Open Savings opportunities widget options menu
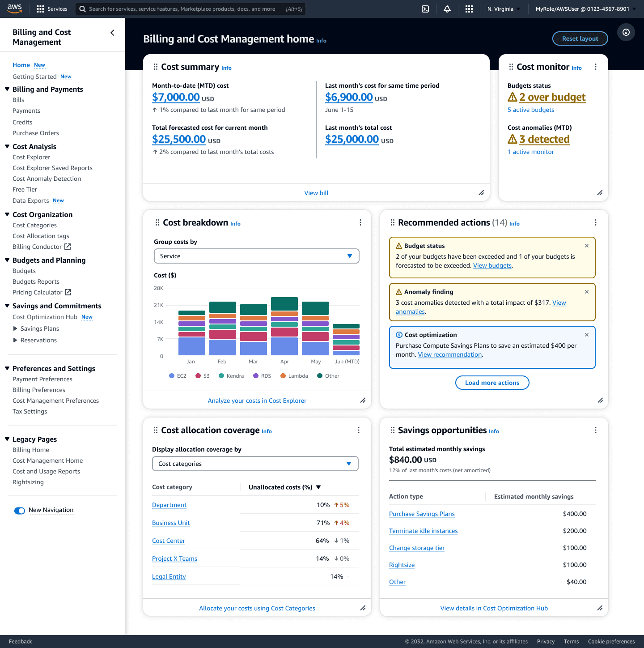This screenshot has width=644, height=648. tap(596, 430)
